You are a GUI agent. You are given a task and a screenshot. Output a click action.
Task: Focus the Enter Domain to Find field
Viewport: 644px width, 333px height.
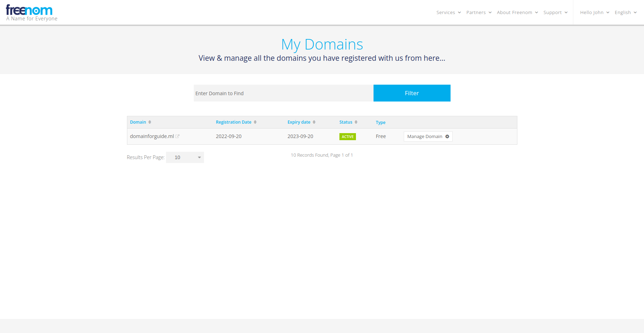[x=283, y=93]
